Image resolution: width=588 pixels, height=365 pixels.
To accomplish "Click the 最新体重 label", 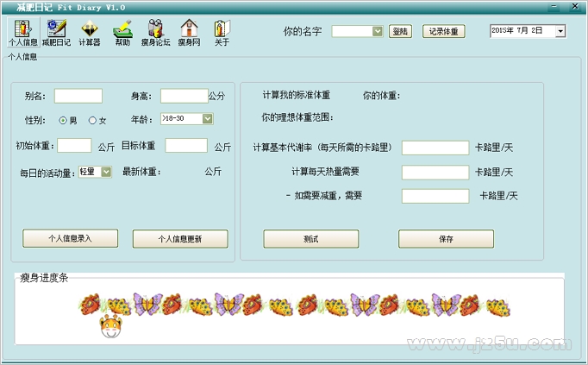I will pos(141,172).
